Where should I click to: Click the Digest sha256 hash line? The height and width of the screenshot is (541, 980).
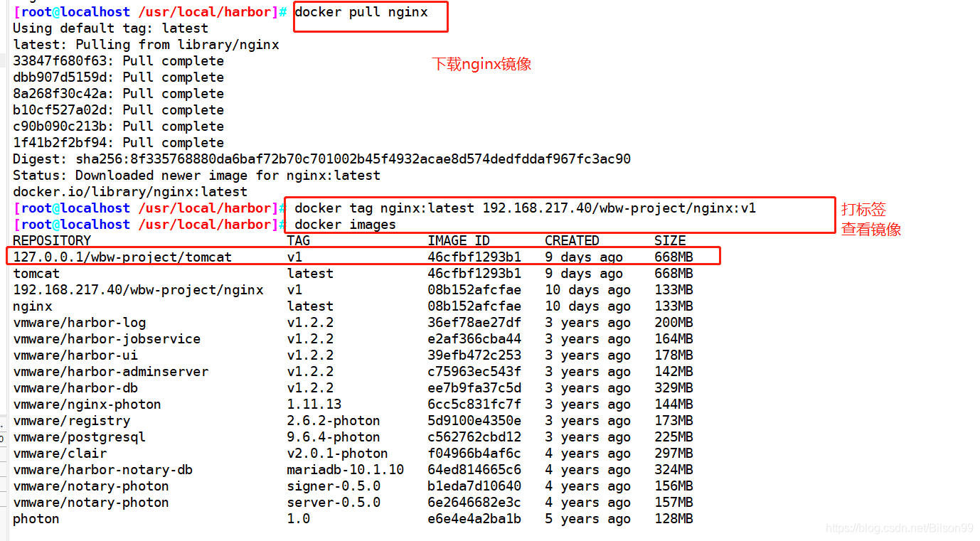tap(321, 159)
